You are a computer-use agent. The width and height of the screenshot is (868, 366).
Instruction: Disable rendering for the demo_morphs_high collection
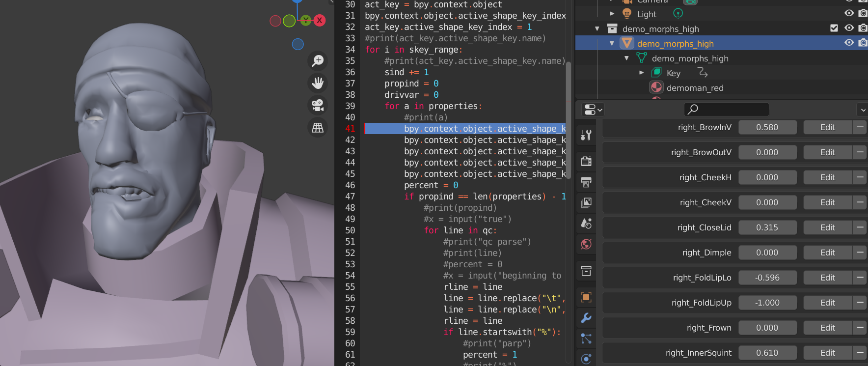pyautogui.click(x=863, y=28)
